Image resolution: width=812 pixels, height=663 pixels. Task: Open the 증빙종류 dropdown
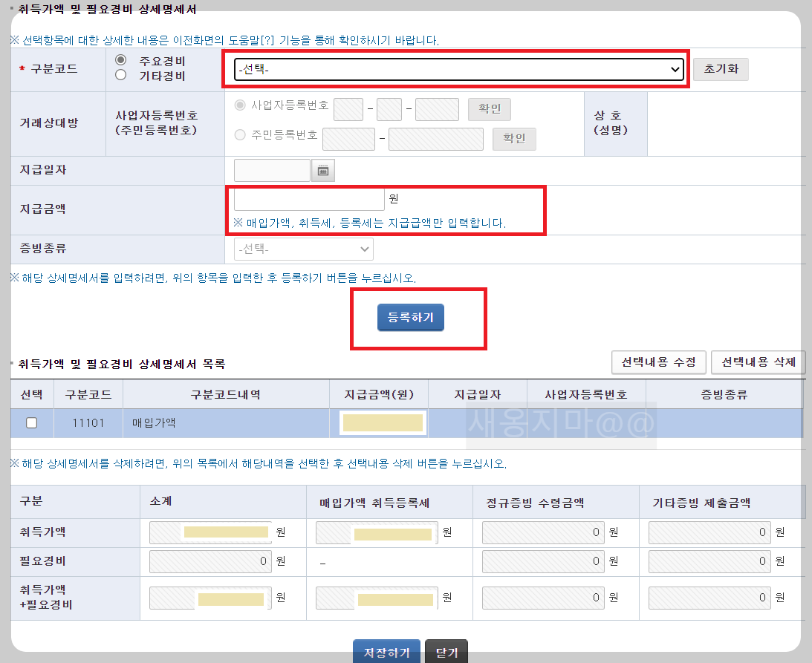303,249
